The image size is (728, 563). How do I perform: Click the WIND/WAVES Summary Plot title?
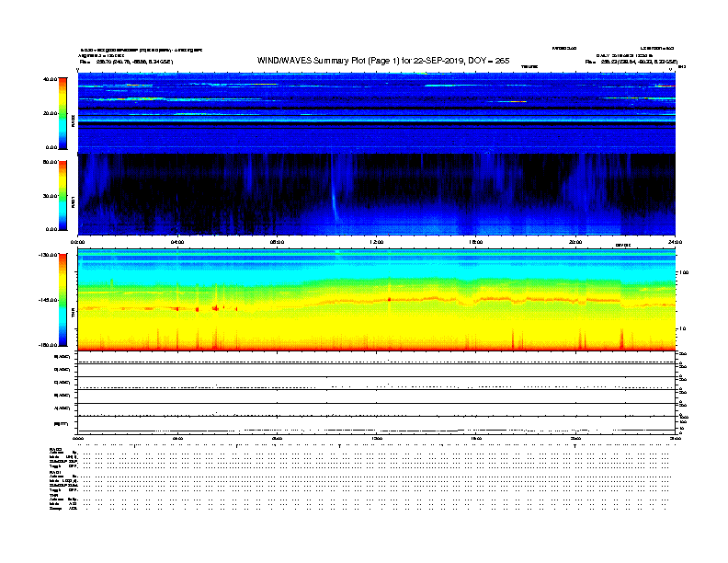click(x=383, y=61)
